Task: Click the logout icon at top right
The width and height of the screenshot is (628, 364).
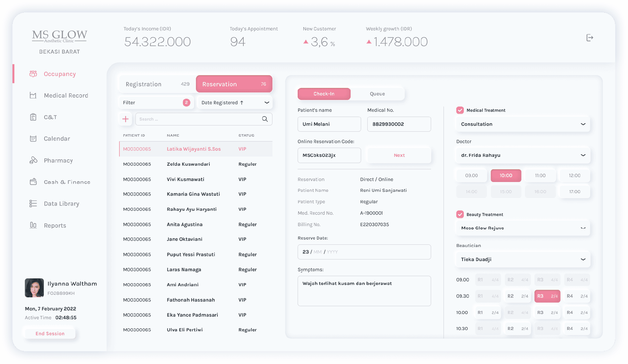Action: click(589, 38)
